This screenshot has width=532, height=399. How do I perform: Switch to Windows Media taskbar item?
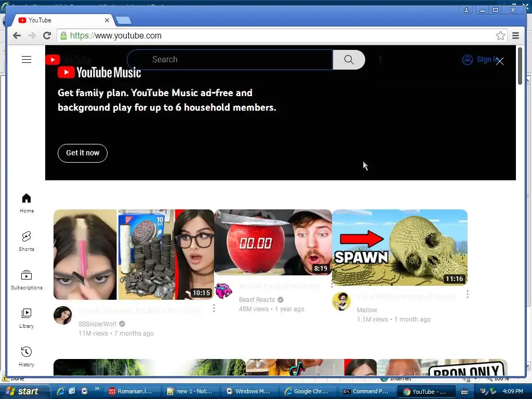(249, 391)
